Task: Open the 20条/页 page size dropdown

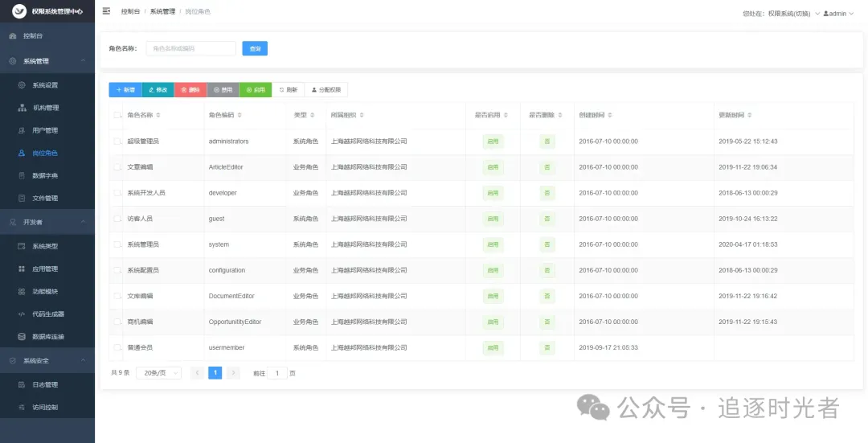Action: click(159, 373)
